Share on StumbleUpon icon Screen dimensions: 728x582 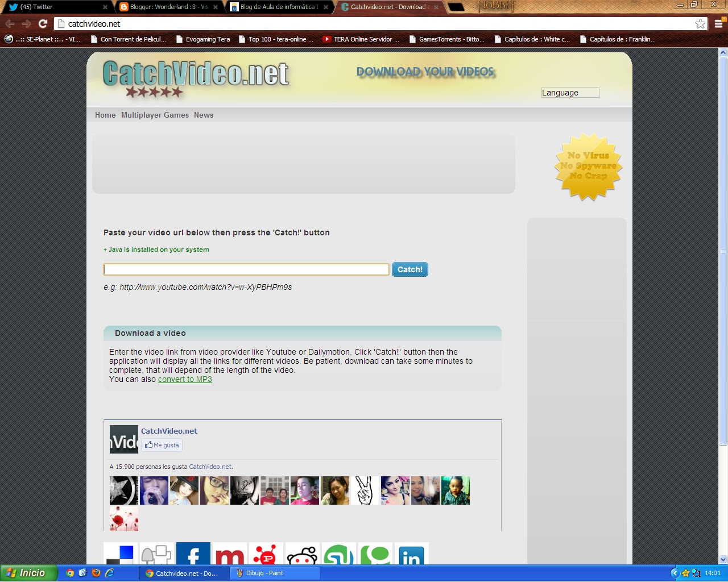tap(339, 554)
